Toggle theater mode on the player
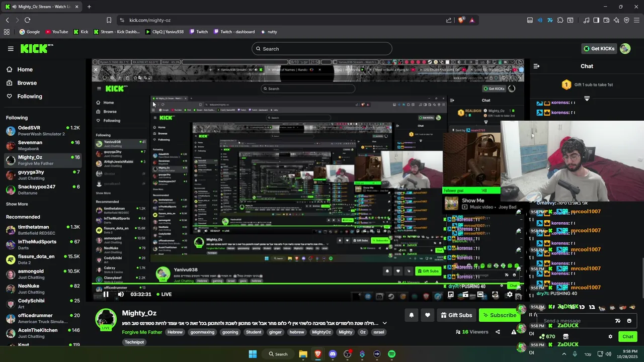Viewport: 644px width, 362px height. [x=480, y=295]
